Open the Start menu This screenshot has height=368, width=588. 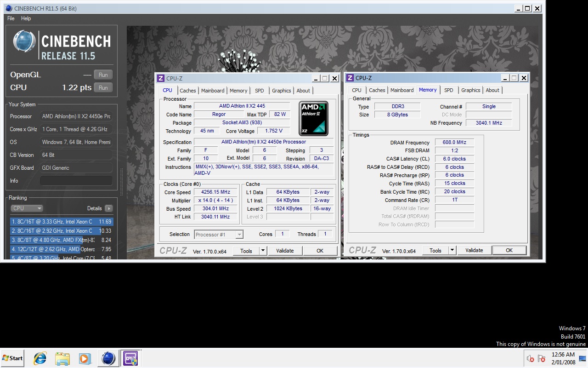point(12,358)
